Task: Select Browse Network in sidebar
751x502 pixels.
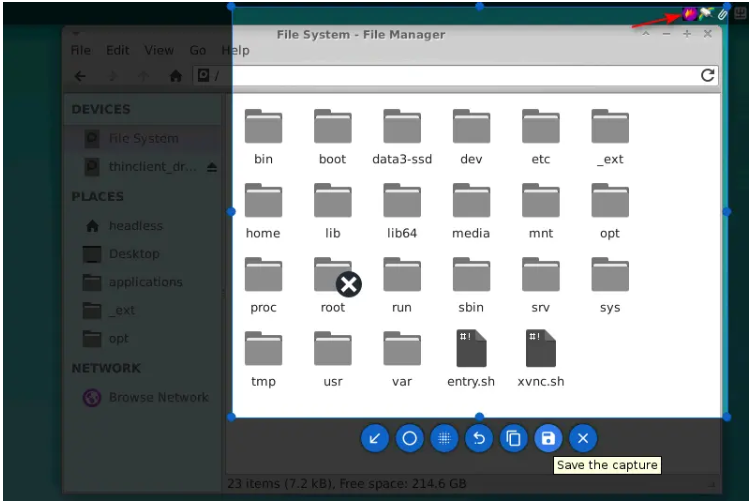Action: (158, 397)
